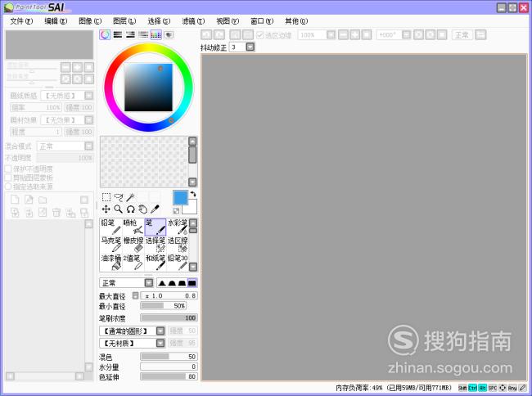Screen dimensions: 532x396
Task: Select the magic wand tool
Action: [130, 197]
